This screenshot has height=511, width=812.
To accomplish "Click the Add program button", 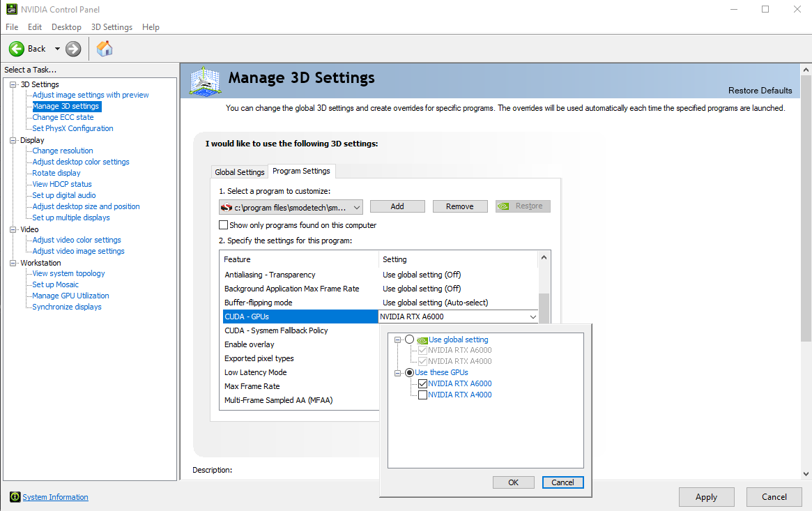I will [x=397, y=206].
